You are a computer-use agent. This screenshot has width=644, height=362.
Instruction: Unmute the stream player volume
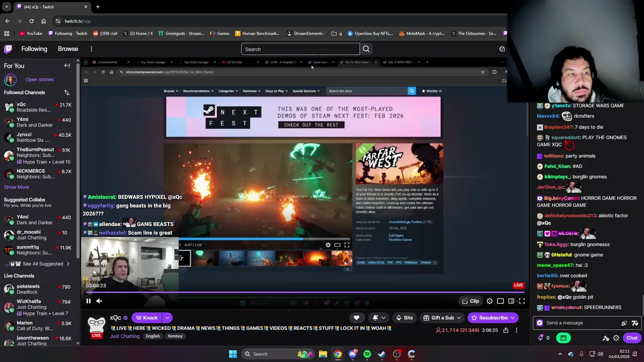click(99, 301)
